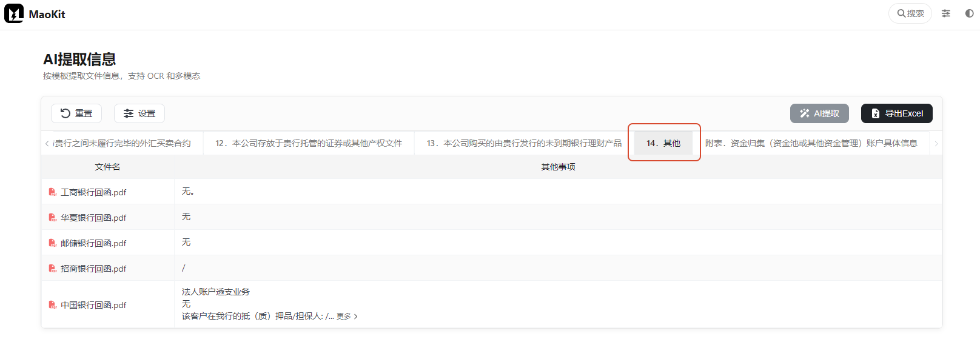Open the 附表 资金归集 tab
The height and width of the screenshot is (339, 980).
(811, 143)
